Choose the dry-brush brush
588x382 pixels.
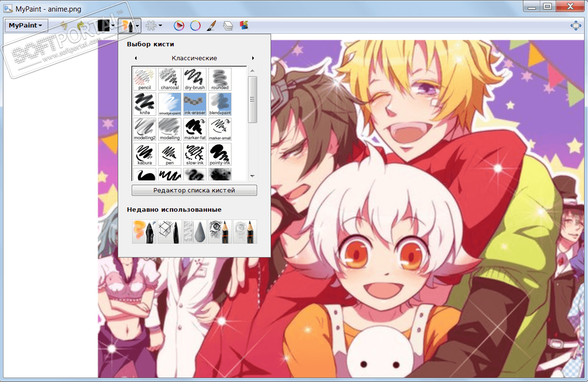(x=195, y=79)
